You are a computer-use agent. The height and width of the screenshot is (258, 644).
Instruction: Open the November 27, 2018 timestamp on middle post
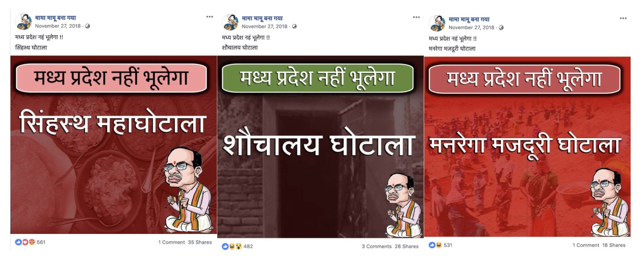coord(264,26)
